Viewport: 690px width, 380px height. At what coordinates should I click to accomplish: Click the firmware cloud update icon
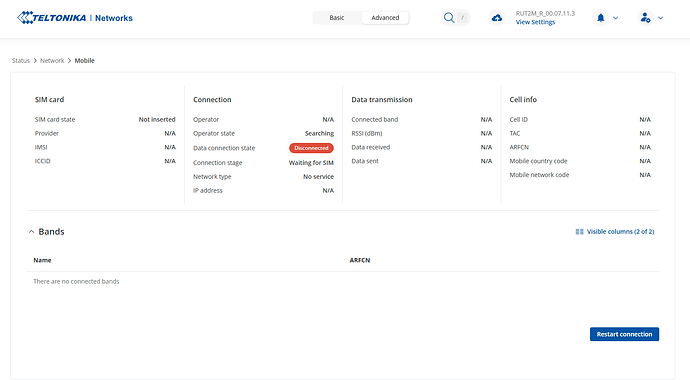[497, 18]
